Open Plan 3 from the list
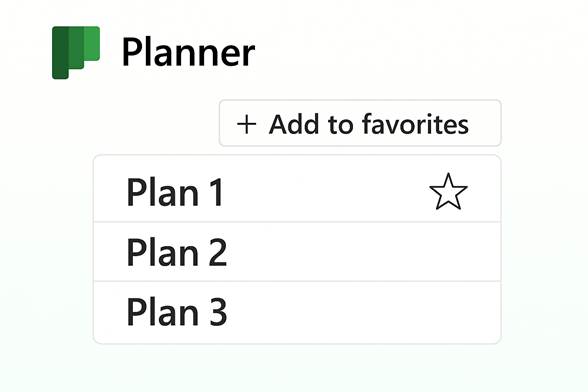 click(297, 312)
